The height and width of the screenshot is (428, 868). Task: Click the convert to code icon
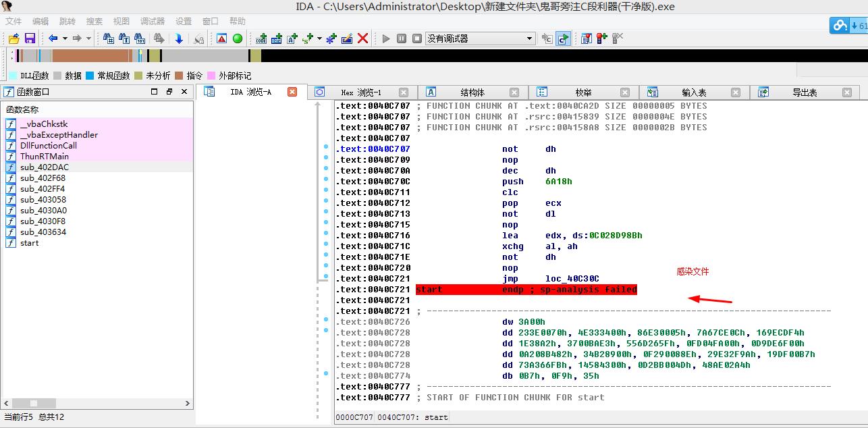(261, 38)
